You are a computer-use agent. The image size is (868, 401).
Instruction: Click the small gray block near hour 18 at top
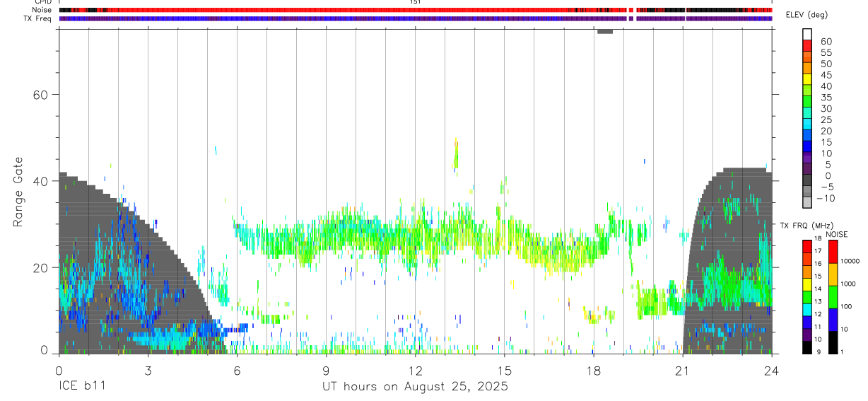tap(605, 32)
